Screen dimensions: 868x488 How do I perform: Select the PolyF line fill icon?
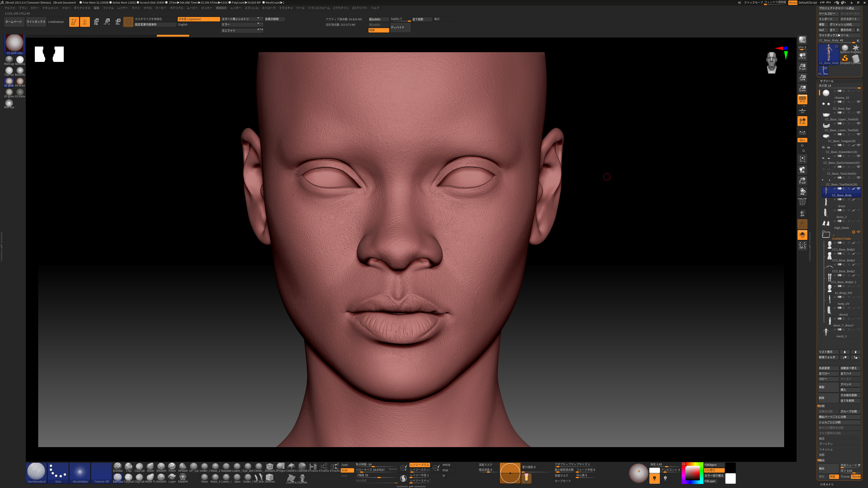pos(802,202)
